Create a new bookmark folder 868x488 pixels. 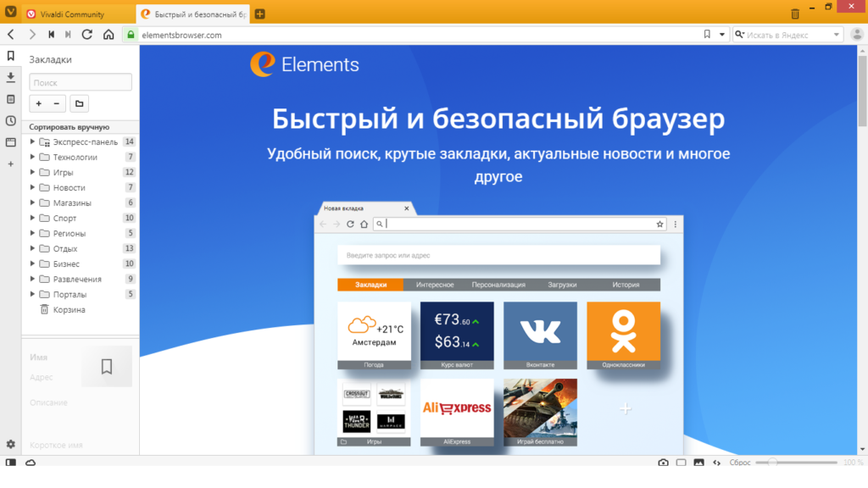point(79,103)
